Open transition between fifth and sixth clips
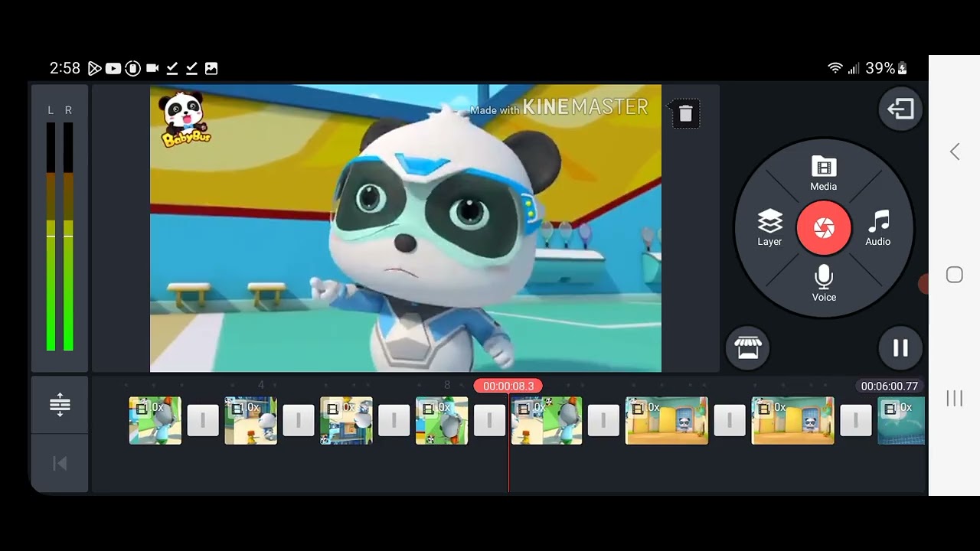Viewport: 980px width, 551px height. click(603, 420)
